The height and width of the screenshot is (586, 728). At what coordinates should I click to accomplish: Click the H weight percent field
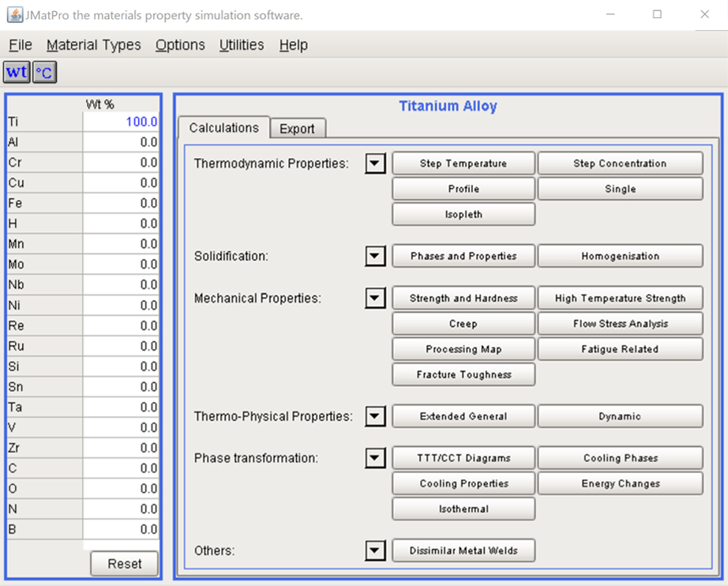121,224
